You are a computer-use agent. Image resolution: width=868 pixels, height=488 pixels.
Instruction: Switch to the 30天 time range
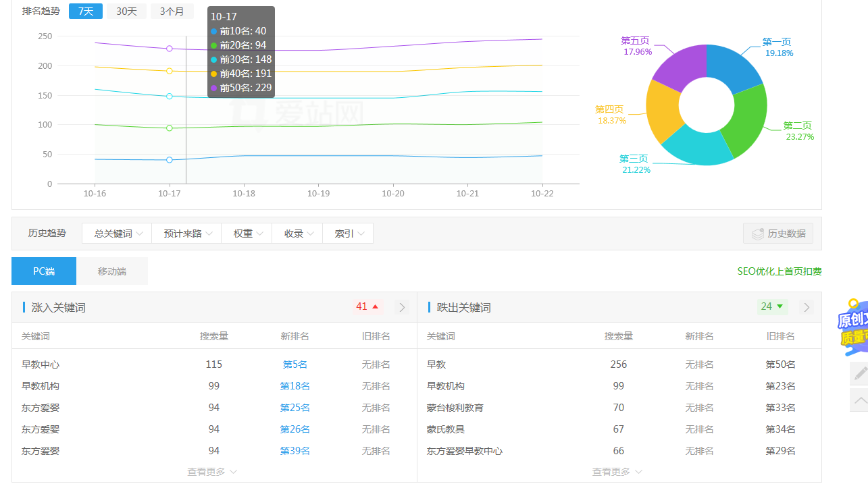pyautogui.click(x=126, y=11)
